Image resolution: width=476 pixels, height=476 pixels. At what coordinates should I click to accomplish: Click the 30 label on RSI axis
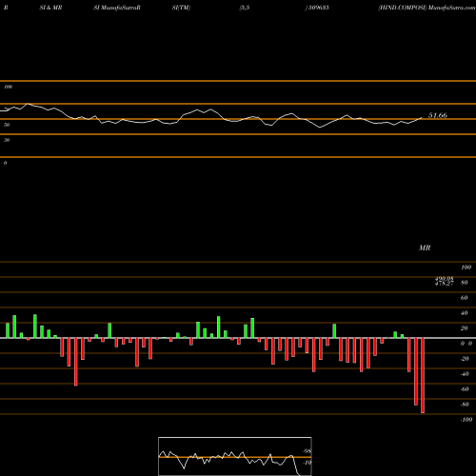click(7, 140)
